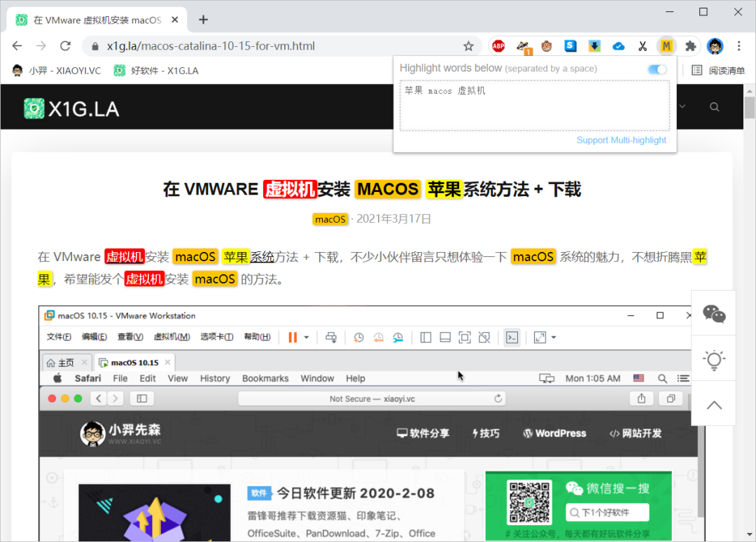
Task: Click the macOS category tag
Action: pyautogui.click(x=330, y=219)
